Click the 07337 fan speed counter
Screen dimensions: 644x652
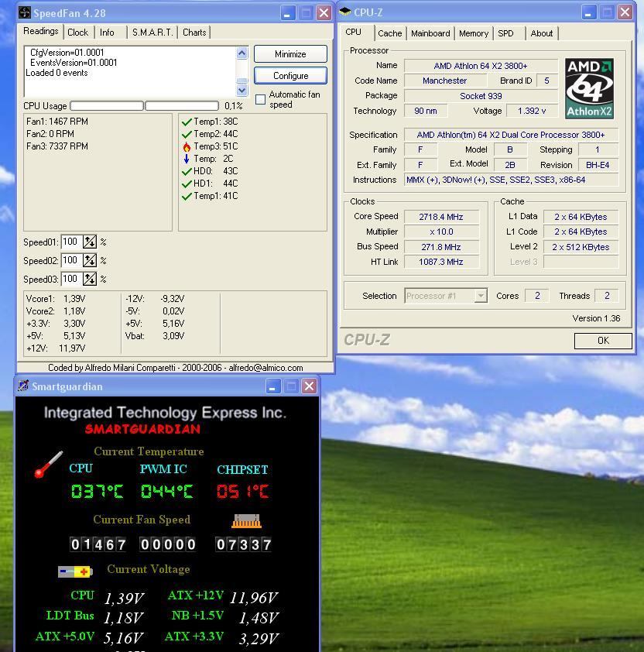point(244,544)
